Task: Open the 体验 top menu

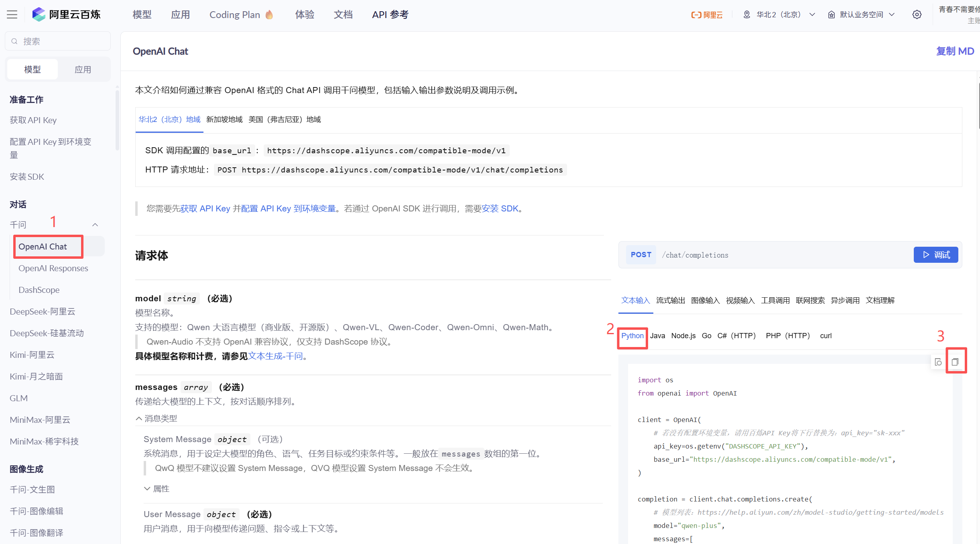Action: click(x=305, y=15)
